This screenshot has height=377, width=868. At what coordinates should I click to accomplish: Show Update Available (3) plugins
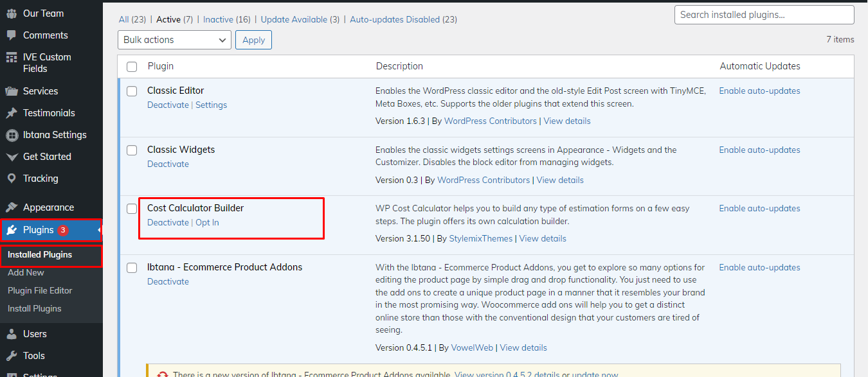pos(300,20)
